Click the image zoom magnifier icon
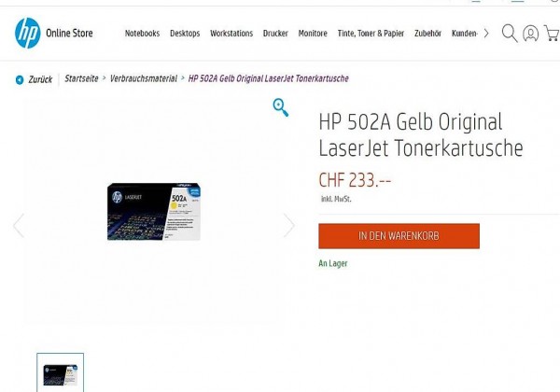 click(281, 107)
